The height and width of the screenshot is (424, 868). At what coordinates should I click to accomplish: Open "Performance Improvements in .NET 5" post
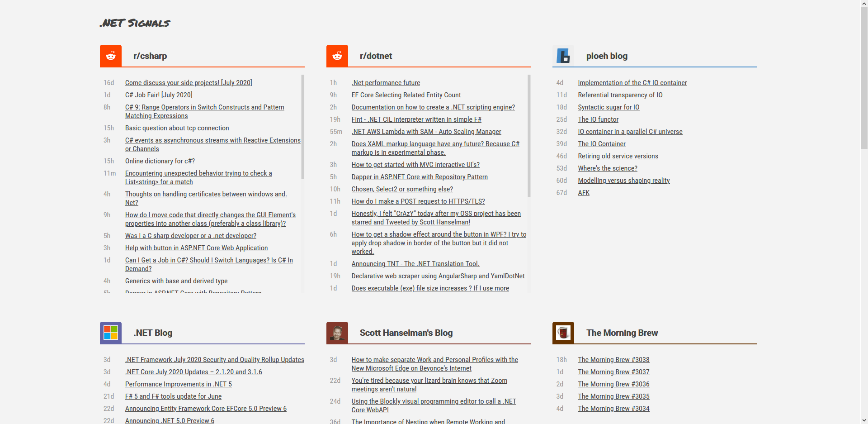tap(178, 384)
